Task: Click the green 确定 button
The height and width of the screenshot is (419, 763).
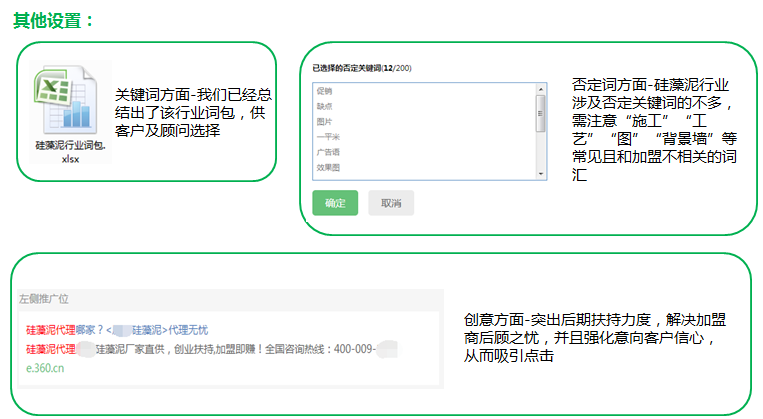Action: tap(335, 203)
